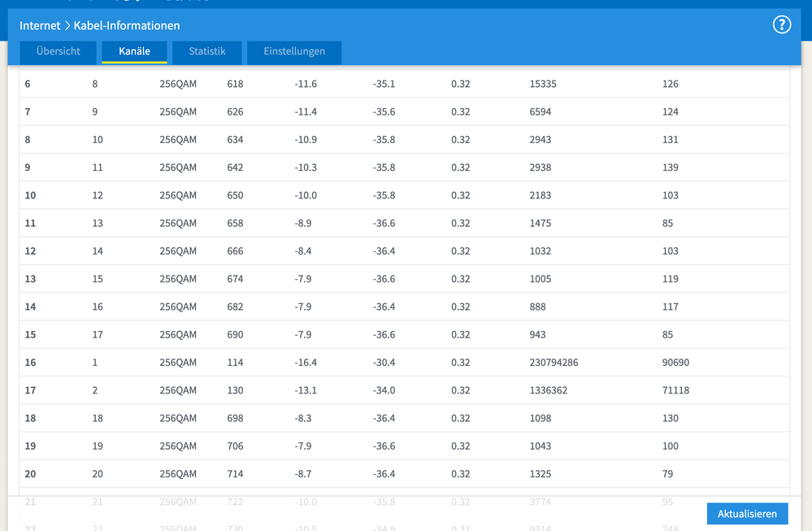Click the Internet breadcrumb link
The width and height of the screenshot is (812, 531).
[x=40, y=26]
